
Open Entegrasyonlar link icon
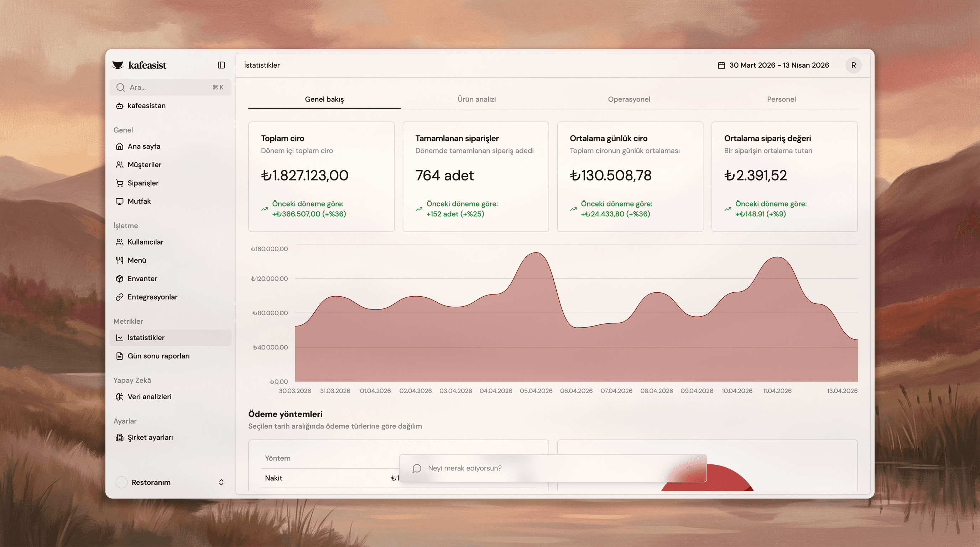click(x=119, y=297)
